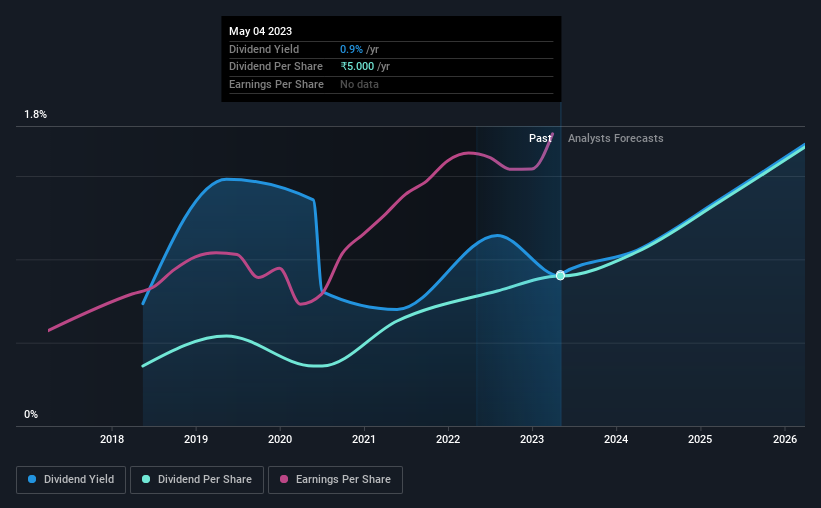Screen dimensions: 821x508
Task: Click the 'Past' region label
Action: tap(540, 138)
